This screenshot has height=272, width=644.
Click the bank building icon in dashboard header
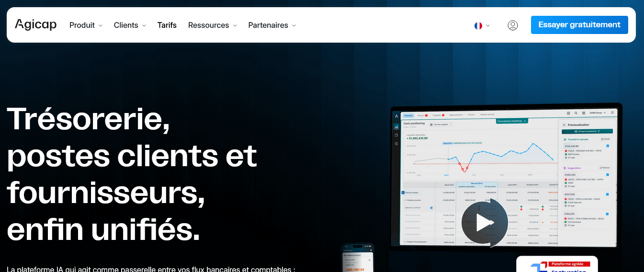pos(584,113)
